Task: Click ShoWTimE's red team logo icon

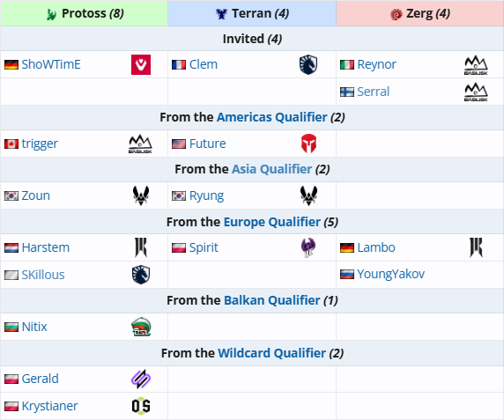Action: pyautogui.click(x=141, y=64)
